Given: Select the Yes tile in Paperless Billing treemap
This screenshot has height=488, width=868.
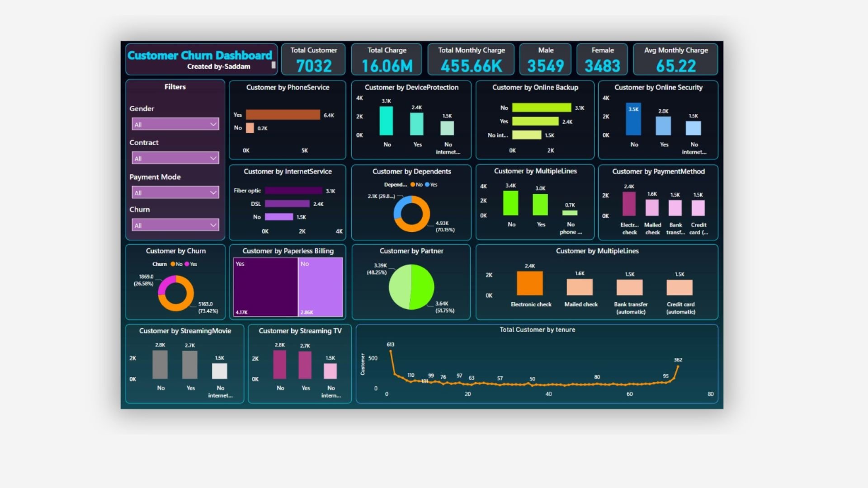Looking at the screenshot, I should 265,287.
